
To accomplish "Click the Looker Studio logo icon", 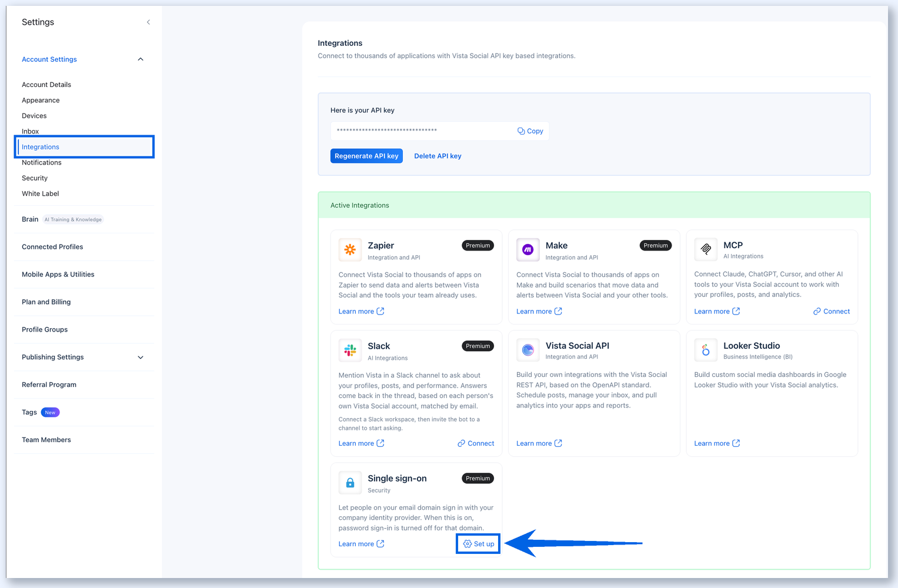I will click(706, 350).
